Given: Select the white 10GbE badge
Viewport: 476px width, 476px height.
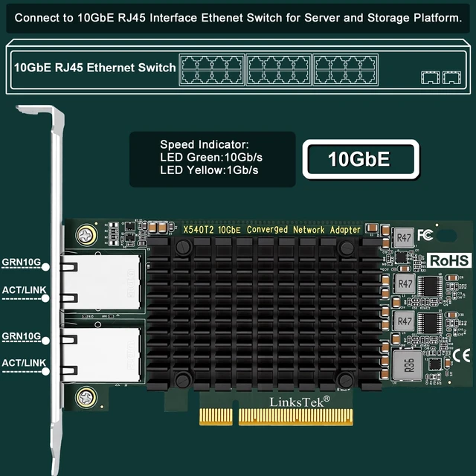Looking at the screenshot, I should click(361, 159).
